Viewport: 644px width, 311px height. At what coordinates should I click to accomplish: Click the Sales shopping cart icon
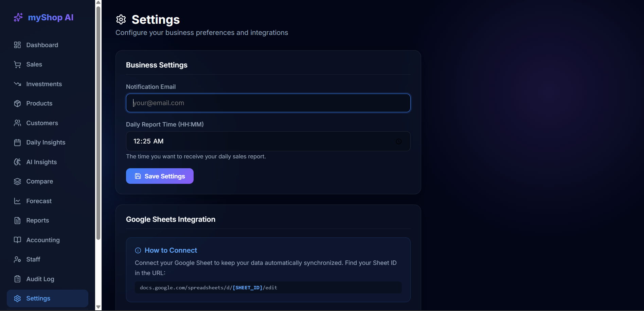(17, 64)
